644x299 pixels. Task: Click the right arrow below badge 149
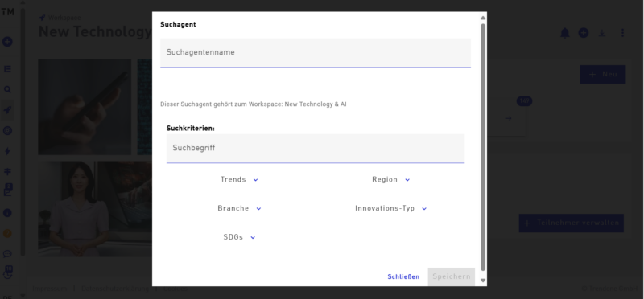coord(509,118)
